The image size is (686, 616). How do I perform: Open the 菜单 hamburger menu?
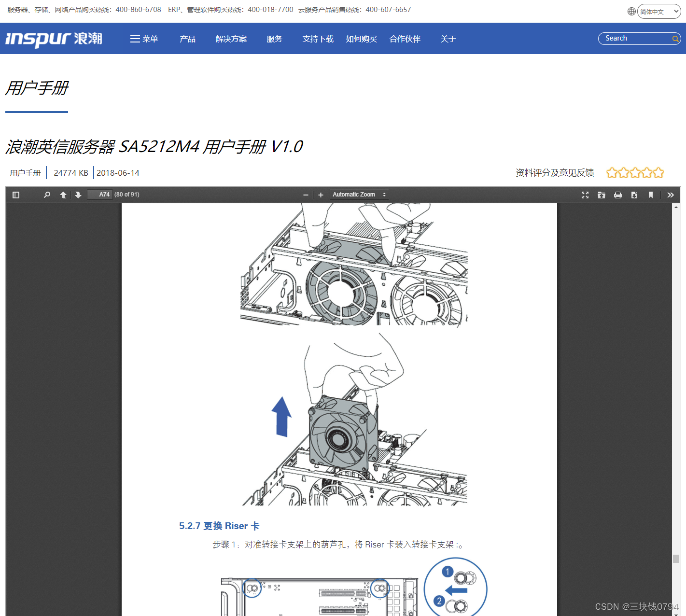click(x=144, y=39)
